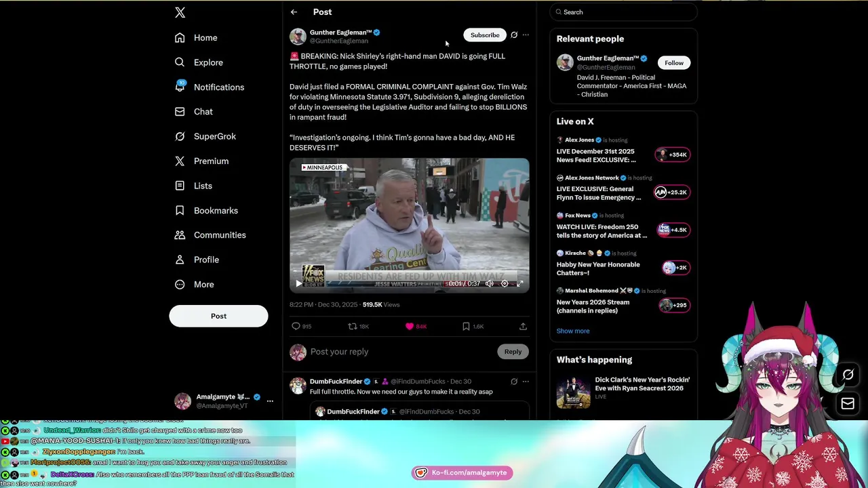Click +354K listeners badge for Alex Jones
868x488 pixels.
[671, 155]
